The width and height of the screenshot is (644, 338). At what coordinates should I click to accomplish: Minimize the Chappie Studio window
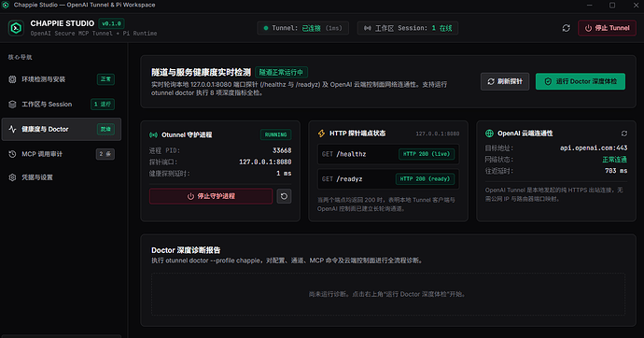(589, 5)
